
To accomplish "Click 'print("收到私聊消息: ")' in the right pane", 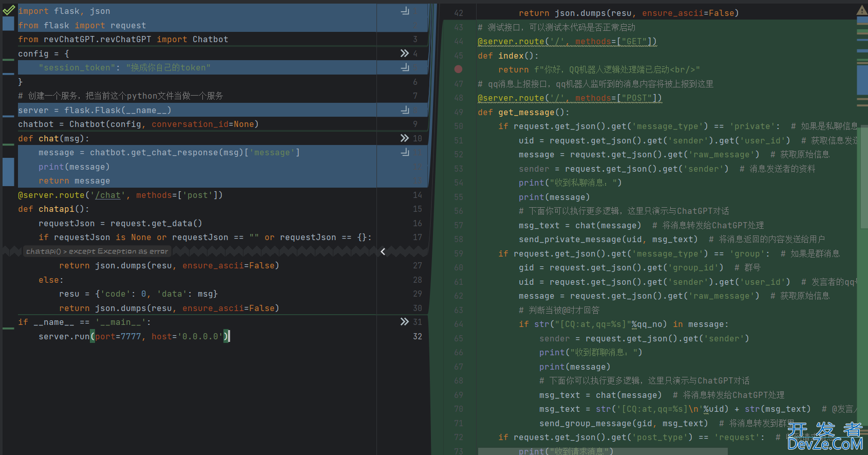I will (x=570, y=183).
